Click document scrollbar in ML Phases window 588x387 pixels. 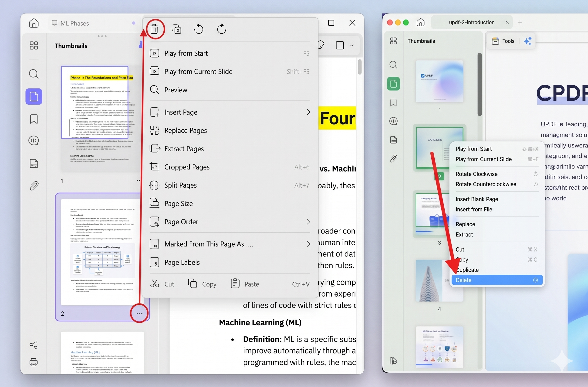[x=359, y=67]
